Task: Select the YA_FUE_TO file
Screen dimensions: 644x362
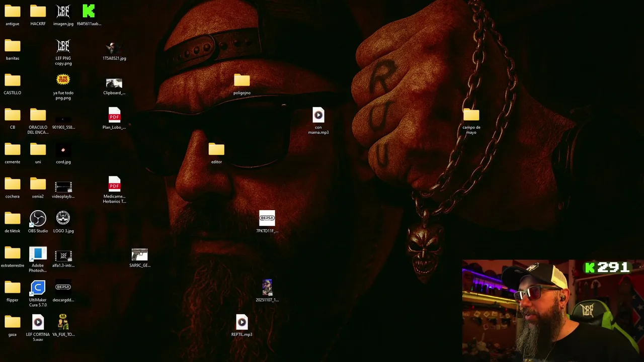Action: (63, 322)
